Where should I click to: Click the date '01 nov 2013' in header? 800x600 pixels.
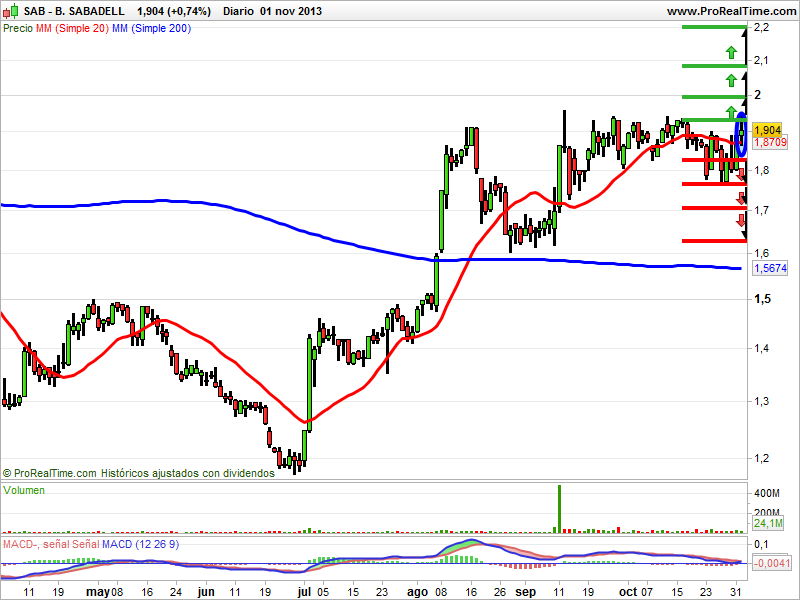pyautogui.click(x=291, y=11)
